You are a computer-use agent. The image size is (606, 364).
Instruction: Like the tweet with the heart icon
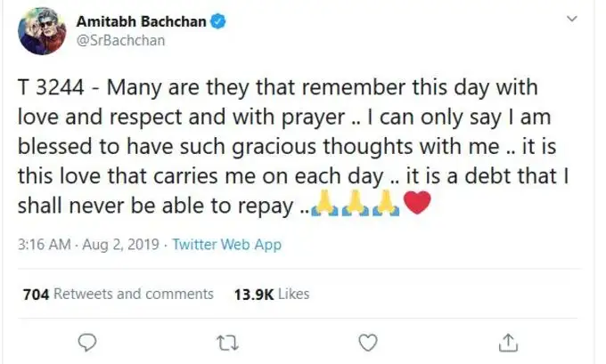pos(367,341)
